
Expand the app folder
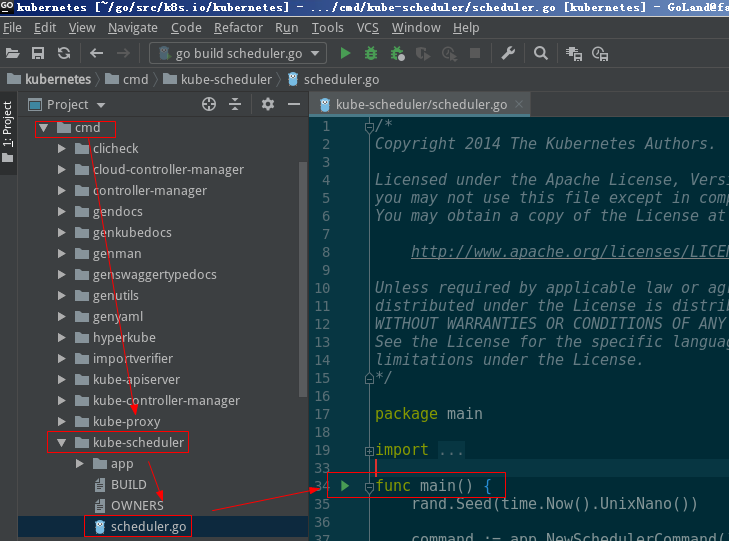point(80,463)
